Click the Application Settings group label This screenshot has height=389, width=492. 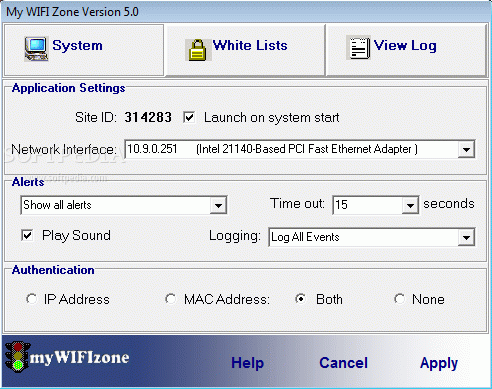click(69, 88)
